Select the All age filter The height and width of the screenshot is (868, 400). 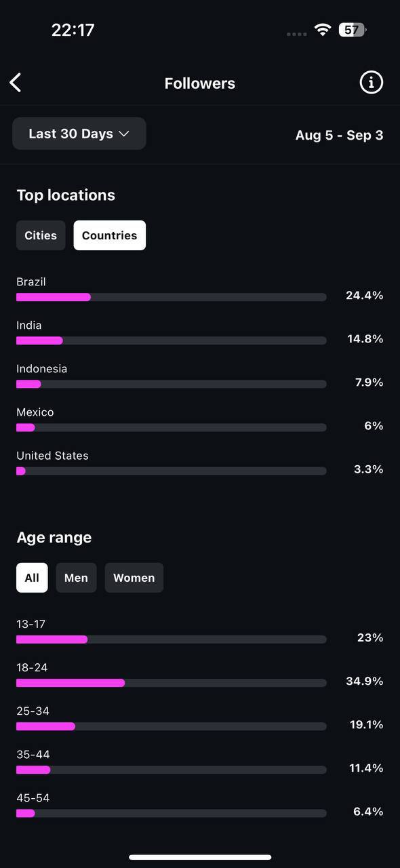[x=32, y=578]
